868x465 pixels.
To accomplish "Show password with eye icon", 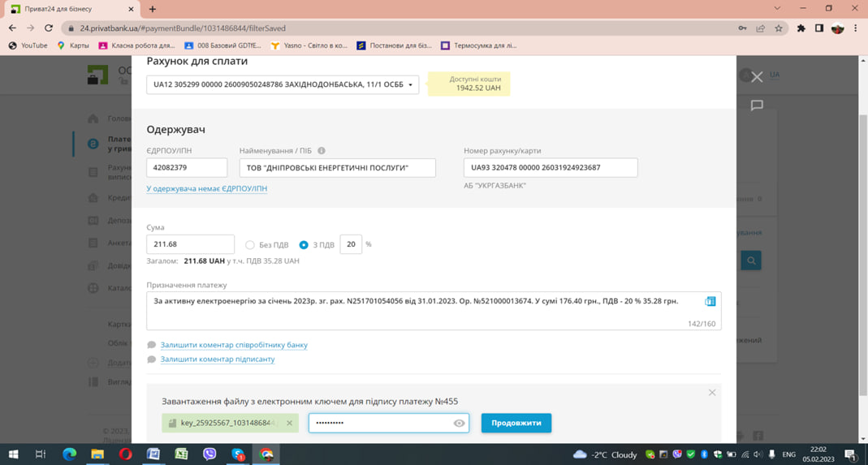I will [459, 423].
